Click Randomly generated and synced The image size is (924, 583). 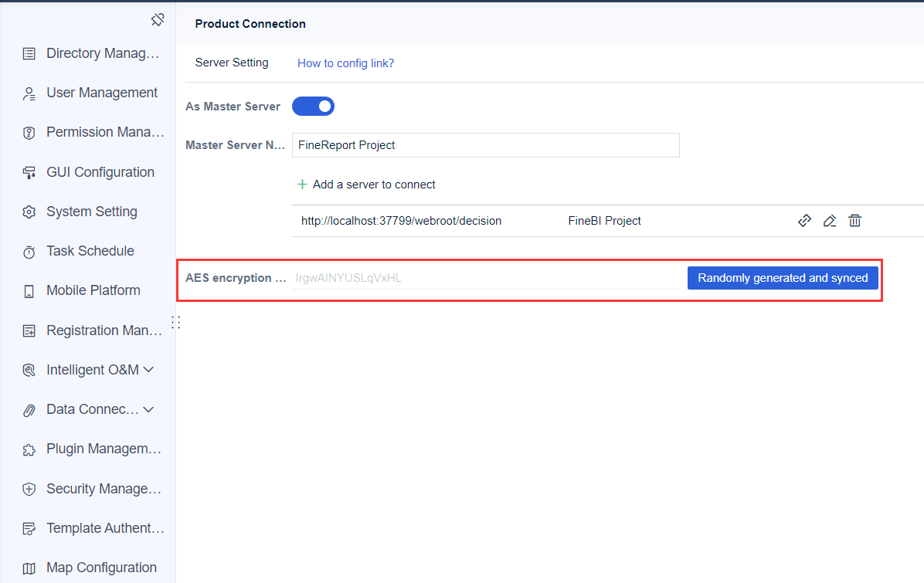pyautogui.click(x=783, y=277)
